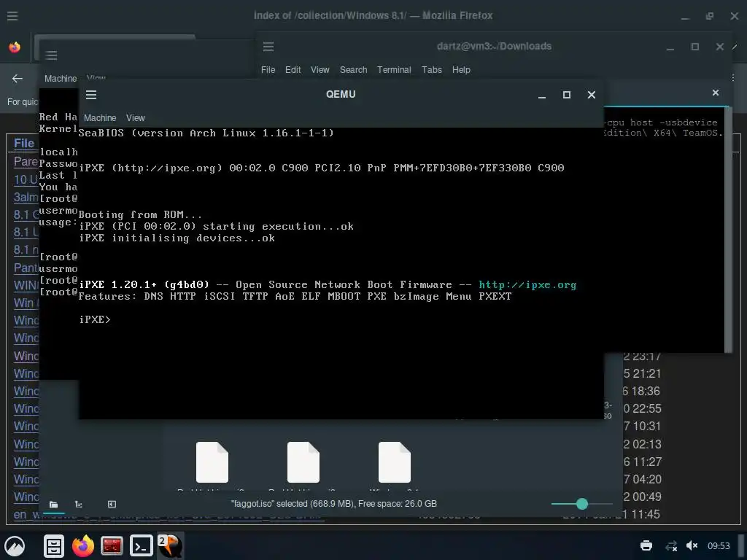Screen dimensions: 747x560
Task: Open the application launcher on the taskbar
Action: pos(15,545)
